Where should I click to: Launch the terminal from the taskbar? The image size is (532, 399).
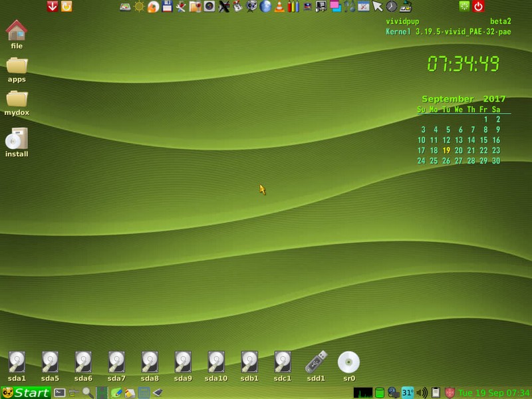(60, 392)
